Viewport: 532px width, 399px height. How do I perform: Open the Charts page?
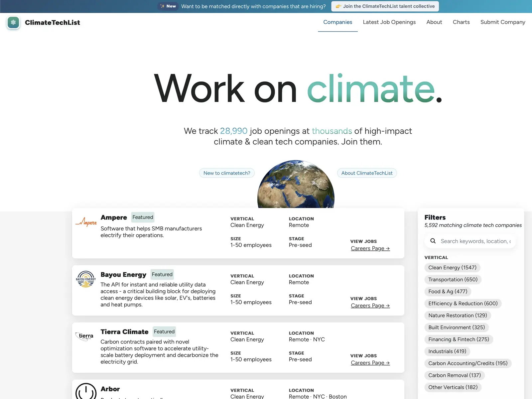461,22
